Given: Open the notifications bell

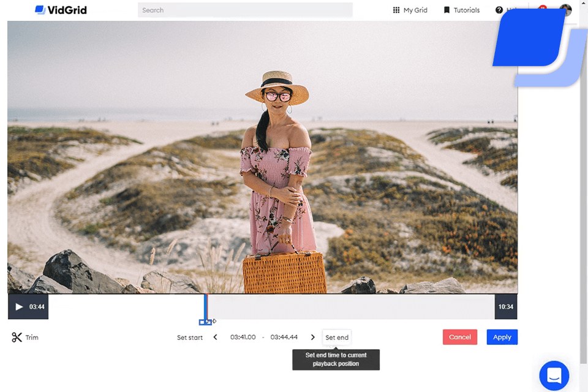Looking at the screenshot, I should pos(542,8).
